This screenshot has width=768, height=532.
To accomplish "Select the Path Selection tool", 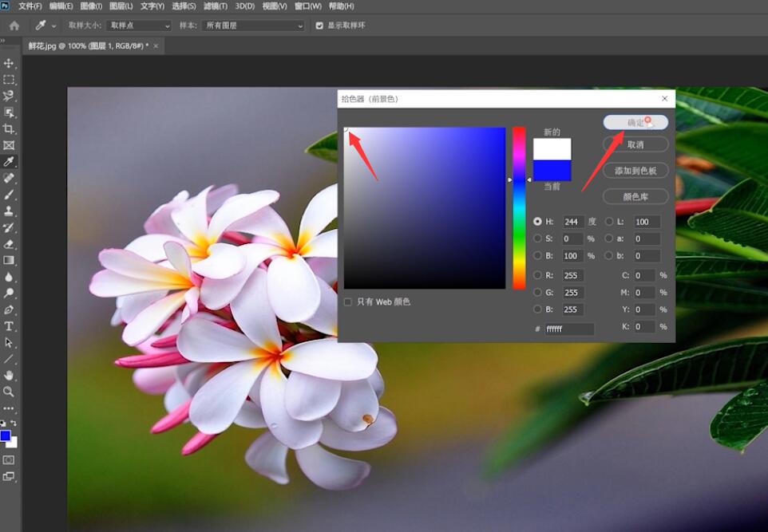I will [x=8, y=343].
